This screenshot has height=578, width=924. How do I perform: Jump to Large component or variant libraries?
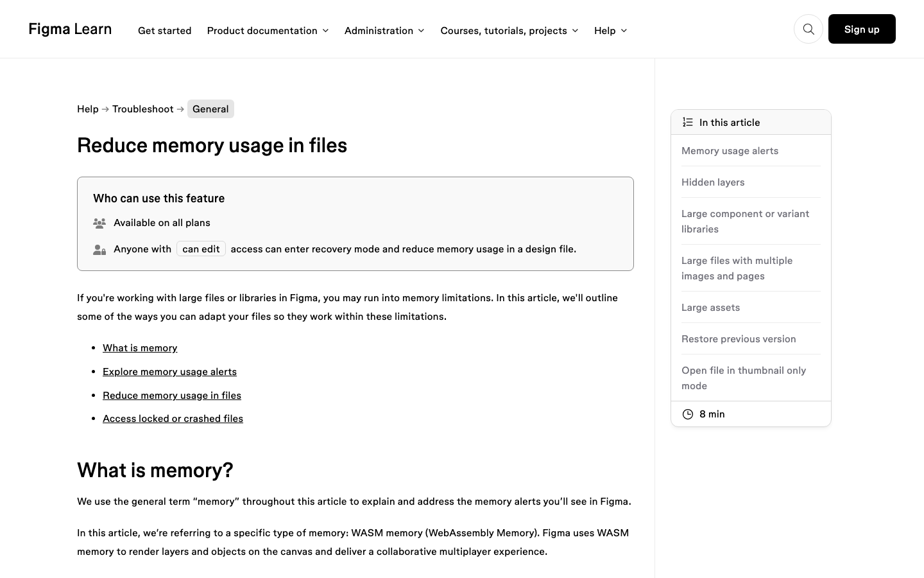coord(745,222)
